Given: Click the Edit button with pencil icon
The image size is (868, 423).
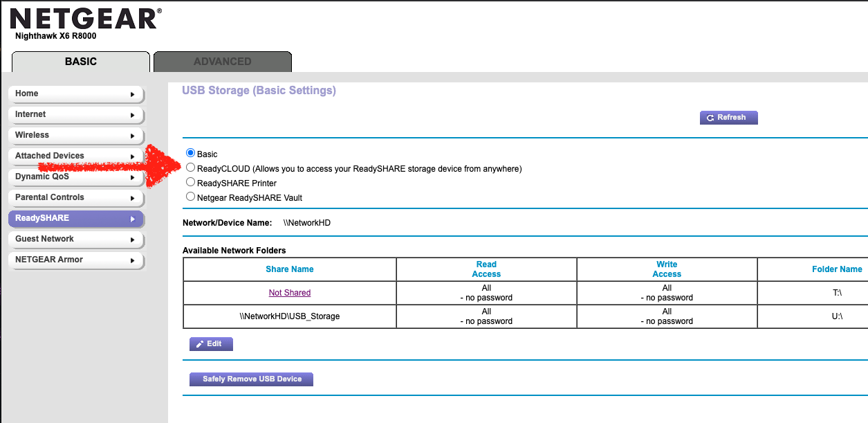Looking at the screenshot, I should pyautogui.click(x=211, y=344).
